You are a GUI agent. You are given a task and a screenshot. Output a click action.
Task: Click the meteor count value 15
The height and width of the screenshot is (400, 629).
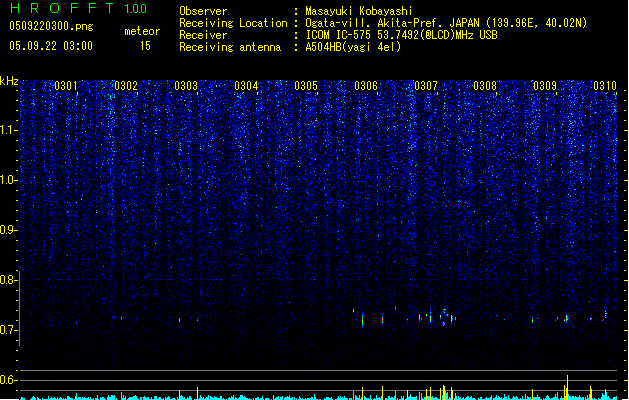click(x=145, y=46)
